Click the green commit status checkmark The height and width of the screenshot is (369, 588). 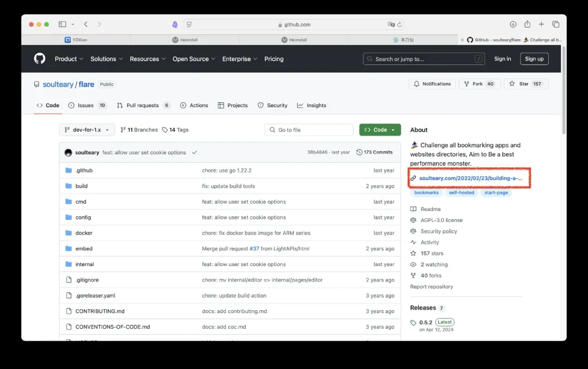pos(194,152)
